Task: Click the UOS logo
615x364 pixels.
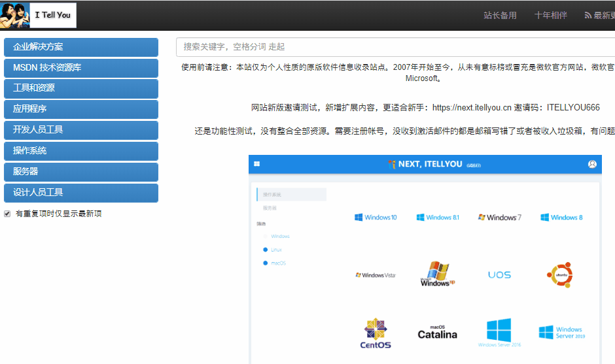Action: click(500, 275)
